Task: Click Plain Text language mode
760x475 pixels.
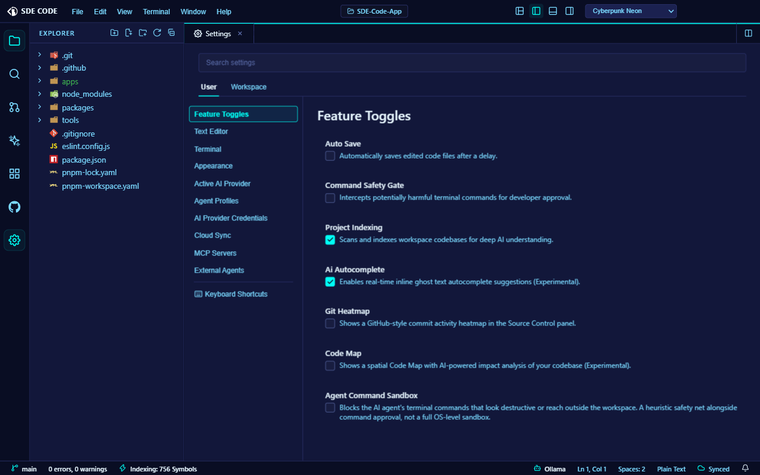Action: coord(671,469)
